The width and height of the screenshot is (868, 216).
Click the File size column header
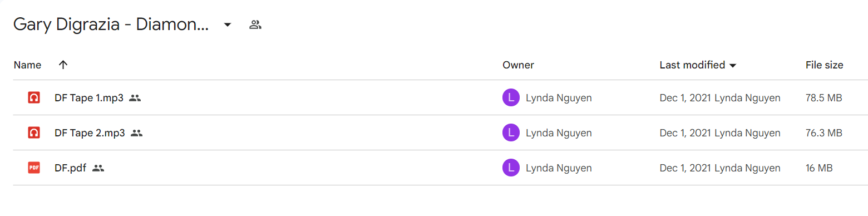coord(824,65)
